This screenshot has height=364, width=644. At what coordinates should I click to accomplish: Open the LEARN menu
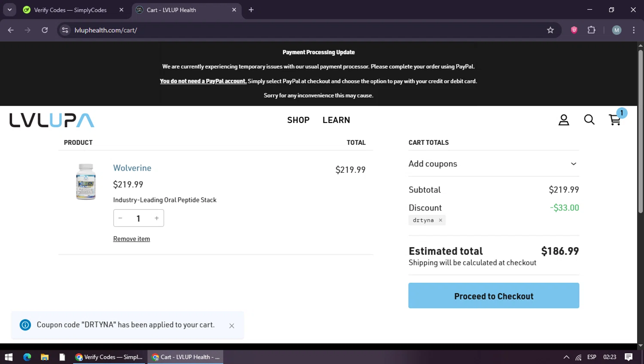[x=336, y=120]
